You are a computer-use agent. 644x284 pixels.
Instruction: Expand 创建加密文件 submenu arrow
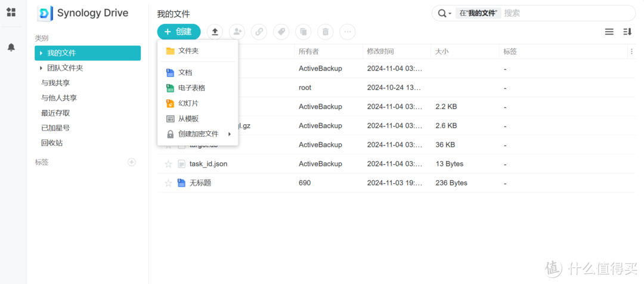pyautogui.click(x=230, y=134)
